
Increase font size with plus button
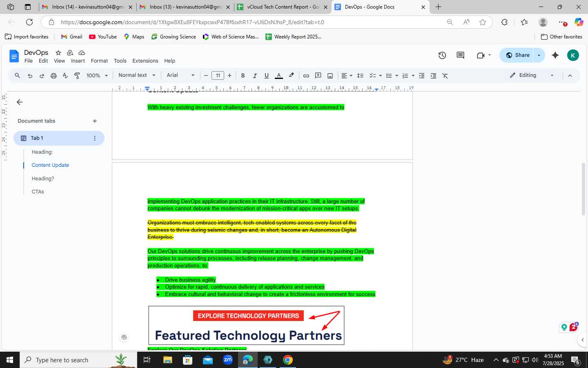pos(229,76)
